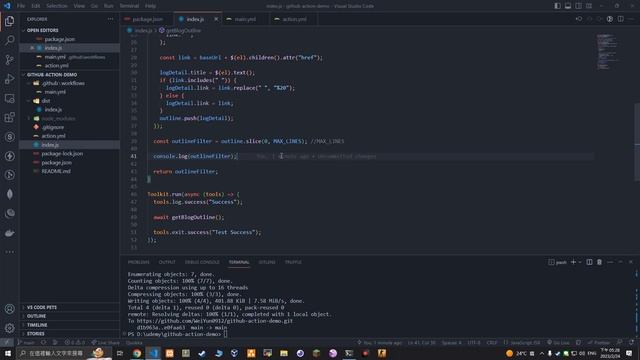This screenshot has width=640, height=360.
Task: Click the Windows Start button
Action: tap(8, 353)
